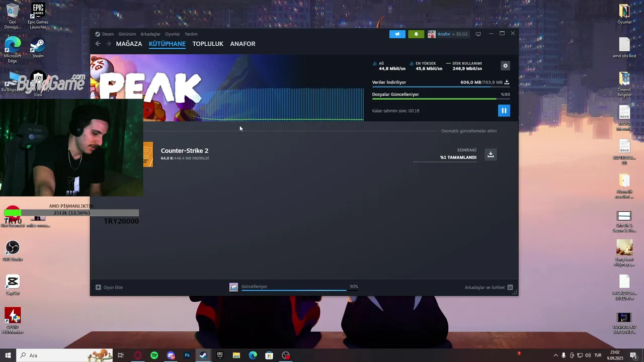Open the Oyunlar desktop folder
The height and width of the screenshot is (362, 644).
[624, 14]
